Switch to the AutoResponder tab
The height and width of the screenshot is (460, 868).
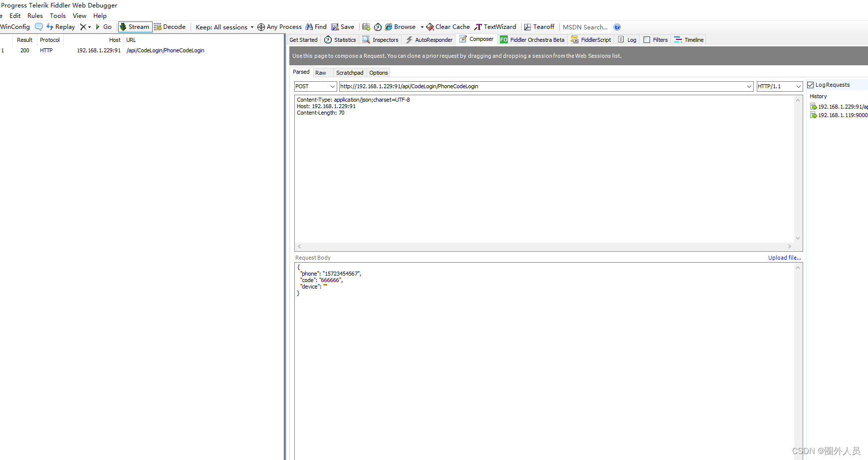click(429, 40)
